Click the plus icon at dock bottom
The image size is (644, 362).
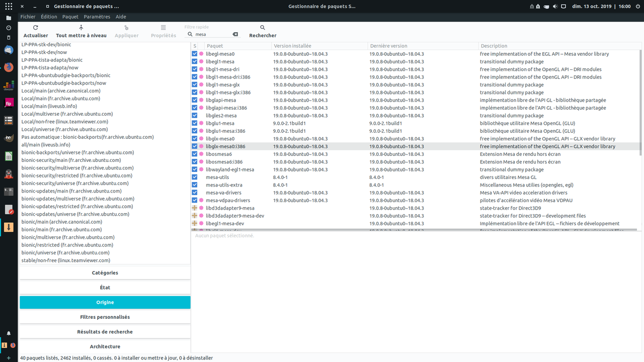click(x=9, y=358)
